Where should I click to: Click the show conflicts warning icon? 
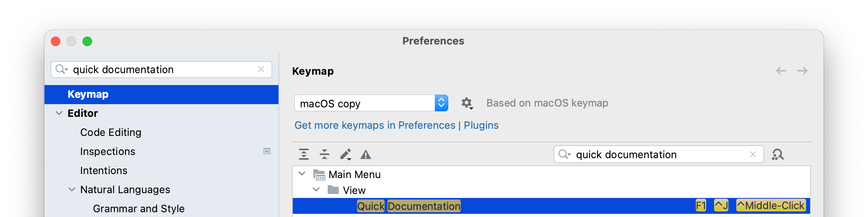(366, 154)
